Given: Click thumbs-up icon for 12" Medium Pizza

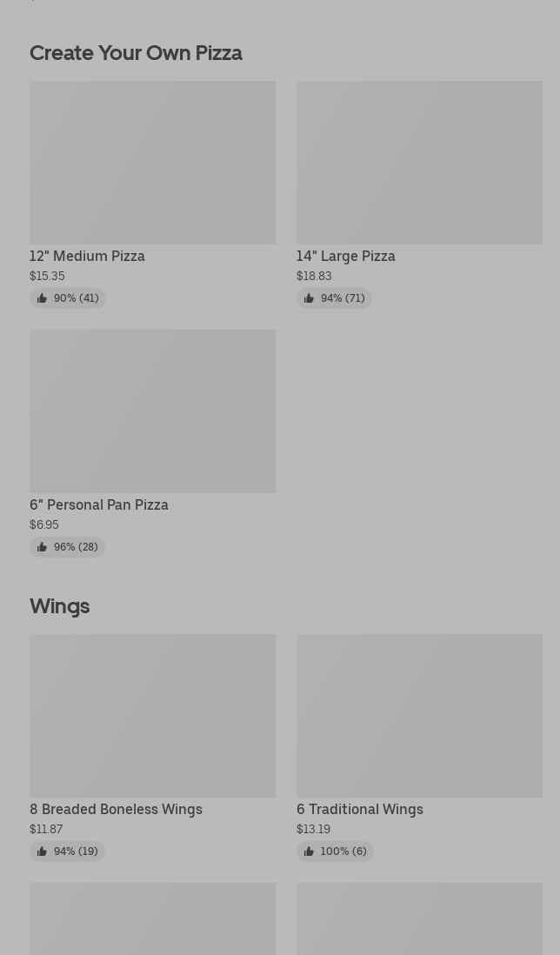Looking at the screenshot, I should (42, 297).
